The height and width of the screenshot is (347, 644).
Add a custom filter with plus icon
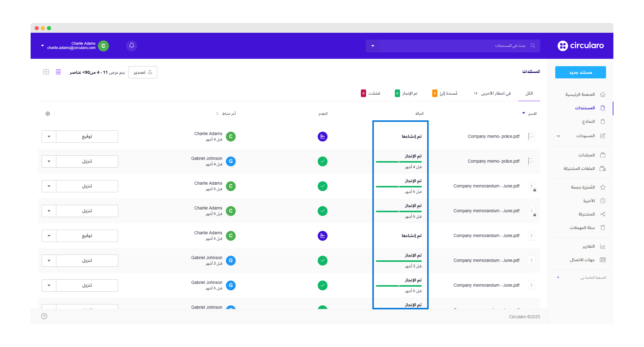[558, 277]
